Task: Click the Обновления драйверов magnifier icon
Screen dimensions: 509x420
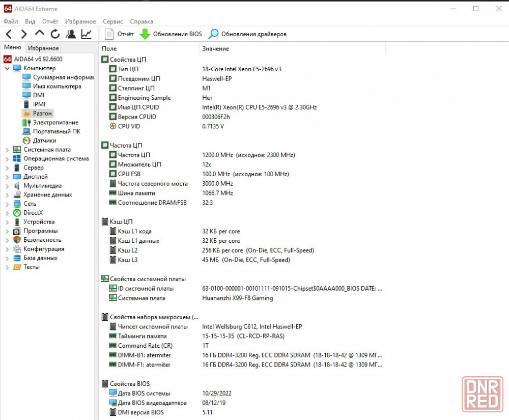Action: click(213, 34)
